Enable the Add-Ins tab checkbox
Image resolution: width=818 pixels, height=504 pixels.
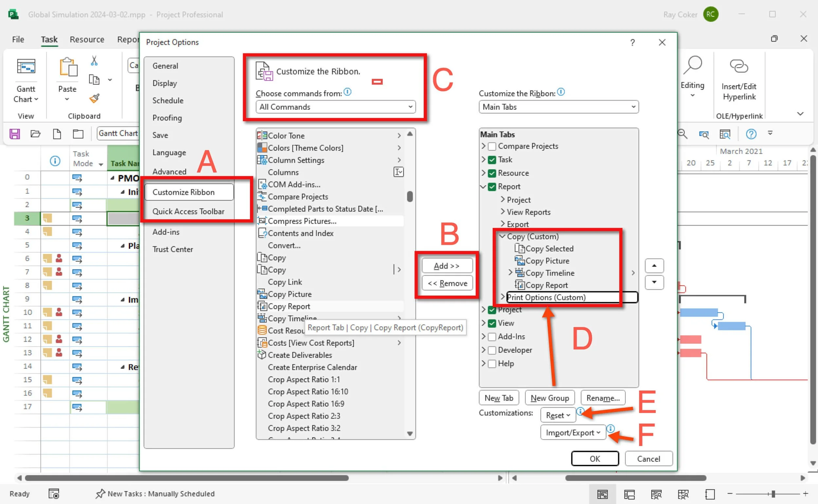point(492,337)
